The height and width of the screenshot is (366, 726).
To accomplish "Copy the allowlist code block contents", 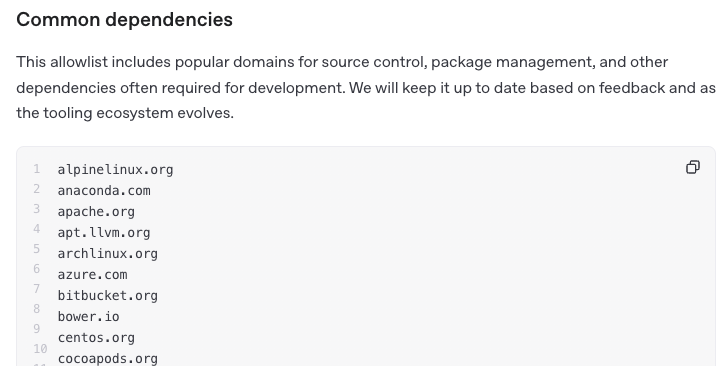I will (x=693, y=167).
